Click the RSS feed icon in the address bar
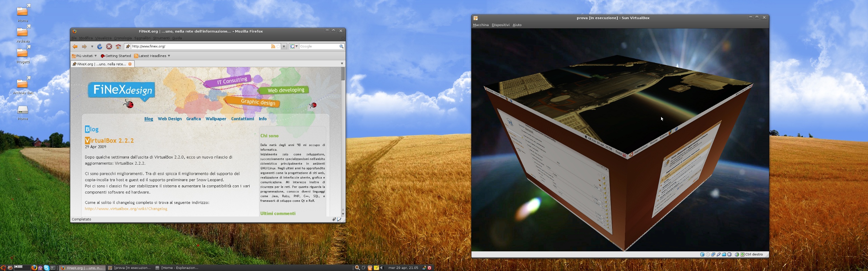This screenshot has width=868, height=271. tap(273, 46)
